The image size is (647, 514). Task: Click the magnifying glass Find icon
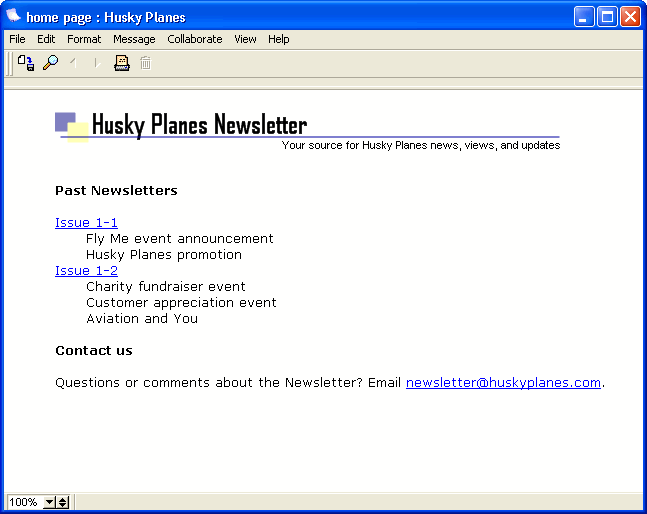click(x=50, y=63)
